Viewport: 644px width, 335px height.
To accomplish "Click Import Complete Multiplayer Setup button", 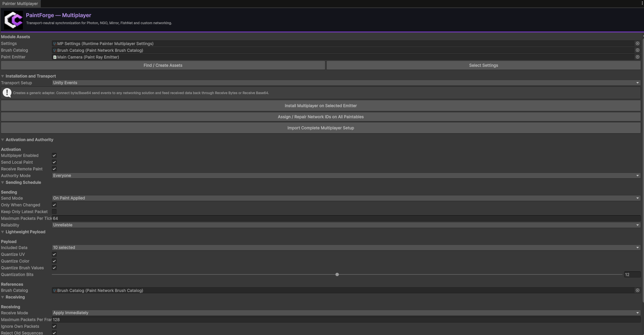I will [x=321, y=128].
